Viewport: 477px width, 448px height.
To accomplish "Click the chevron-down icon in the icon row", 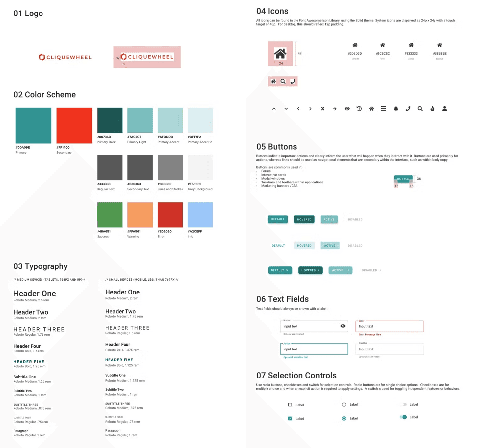I will [x=286, y=109].
